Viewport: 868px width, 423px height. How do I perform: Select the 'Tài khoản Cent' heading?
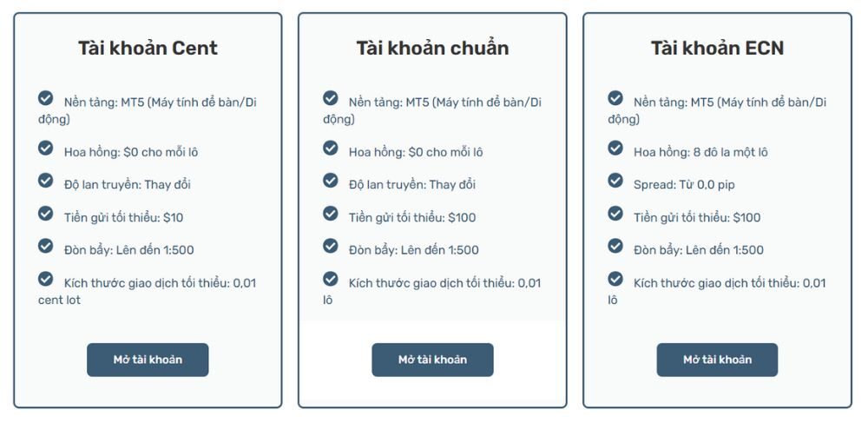tap(148, 48)
